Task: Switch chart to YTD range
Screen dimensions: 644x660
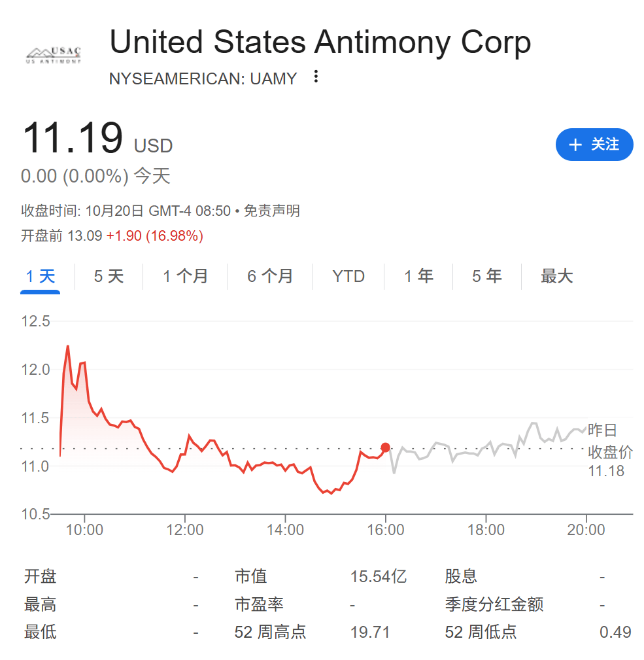Action: [x=348, y=277]
